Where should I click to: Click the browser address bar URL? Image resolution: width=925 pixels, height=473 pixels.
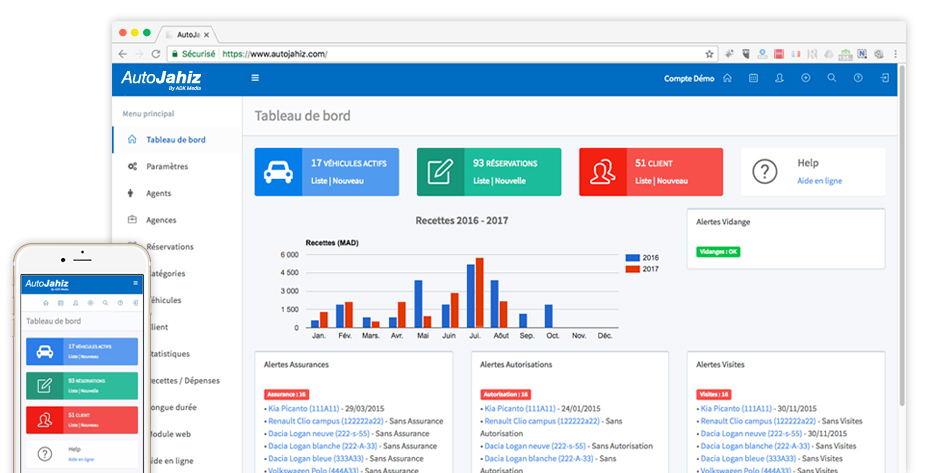point(274,54)
